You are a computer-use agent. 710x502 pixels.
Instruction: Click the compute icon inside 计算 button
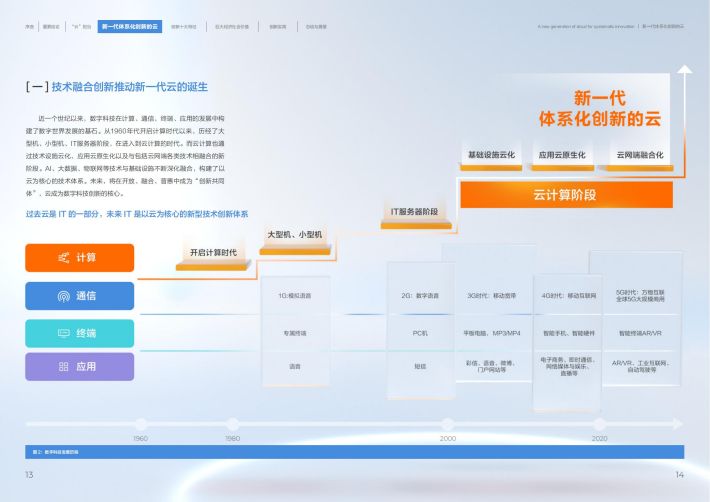(x=64, y=258)
